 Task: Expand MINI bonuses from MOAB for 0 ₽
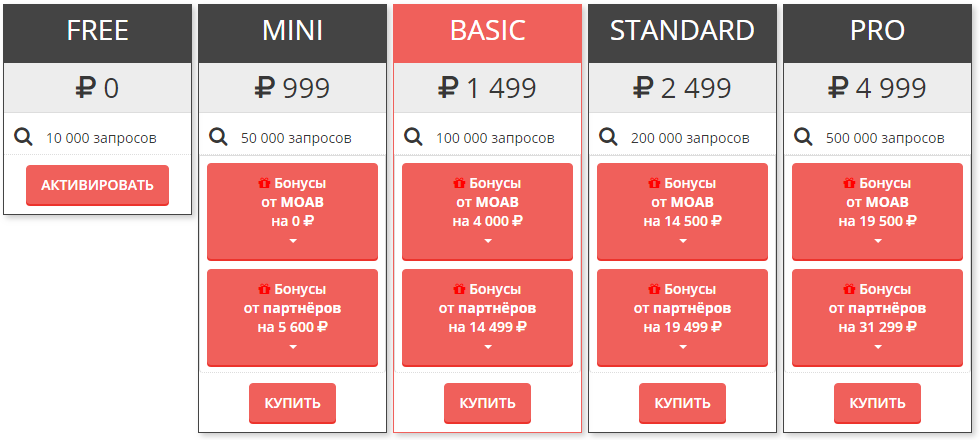[292, 241]
